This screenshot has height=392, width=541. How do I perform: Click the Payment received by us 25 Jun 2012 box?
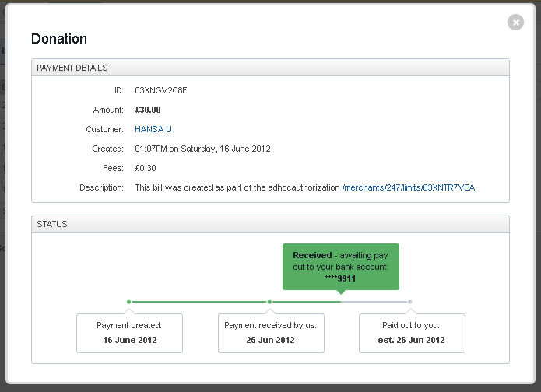(x=271, y=333)
